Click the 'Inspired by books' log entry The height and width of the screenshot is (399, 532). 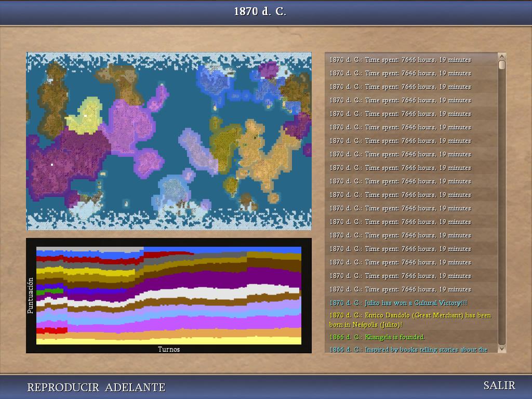point(408,350)
